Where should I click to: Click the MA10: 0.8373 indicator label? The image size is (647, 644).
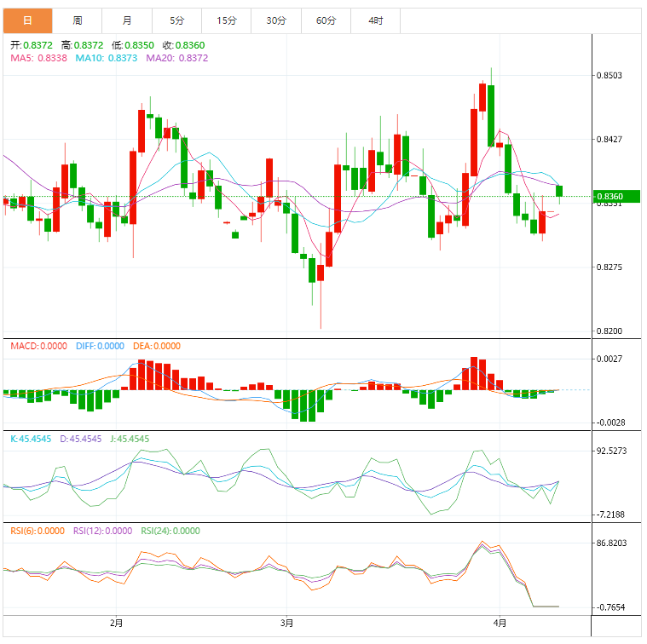pyautogui.click(x=106, y=58)
